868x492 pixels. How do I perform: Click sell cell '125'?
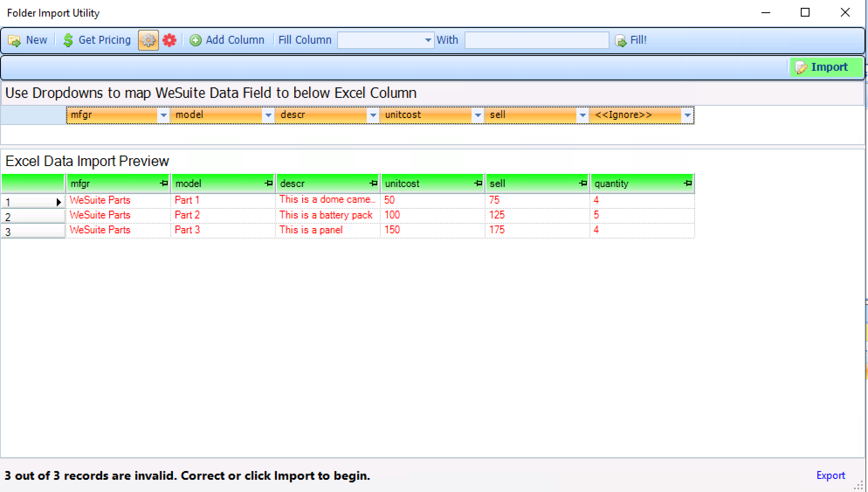537,215
